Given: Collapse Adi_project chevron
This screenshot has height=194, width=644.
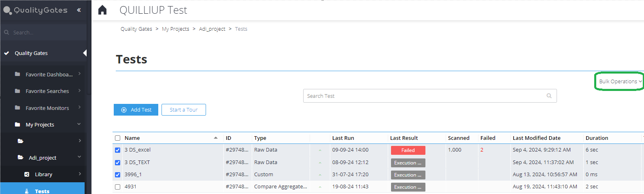Looking at the screenshot, I should pyautogui.click(x=79, y=157).
